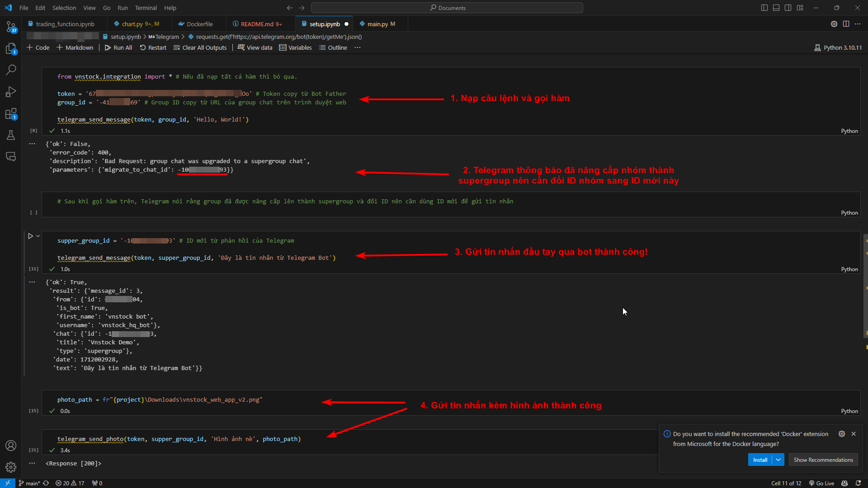Click Show Recommendations in the Docker prompt
868x488 pixels.
pyautogui.click(x=823, y=460)
